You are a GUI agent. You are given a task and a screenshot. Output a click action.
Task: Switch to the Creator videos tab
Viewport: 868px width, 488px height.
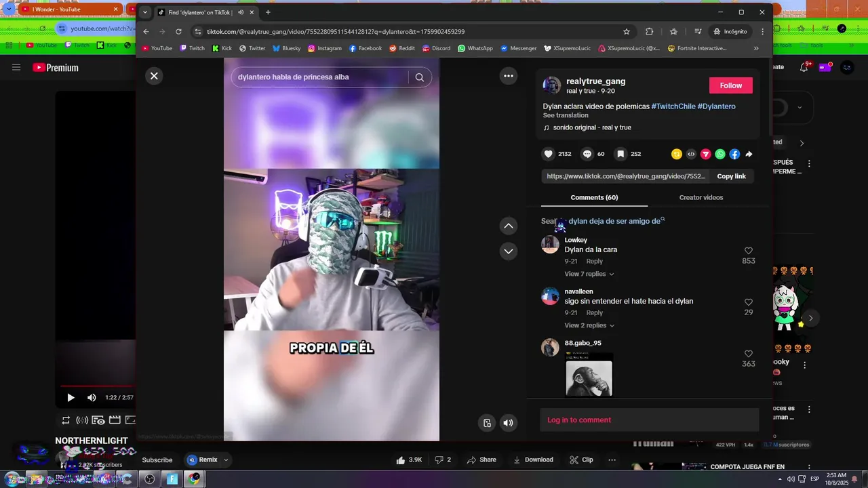[x=701, y=197]
